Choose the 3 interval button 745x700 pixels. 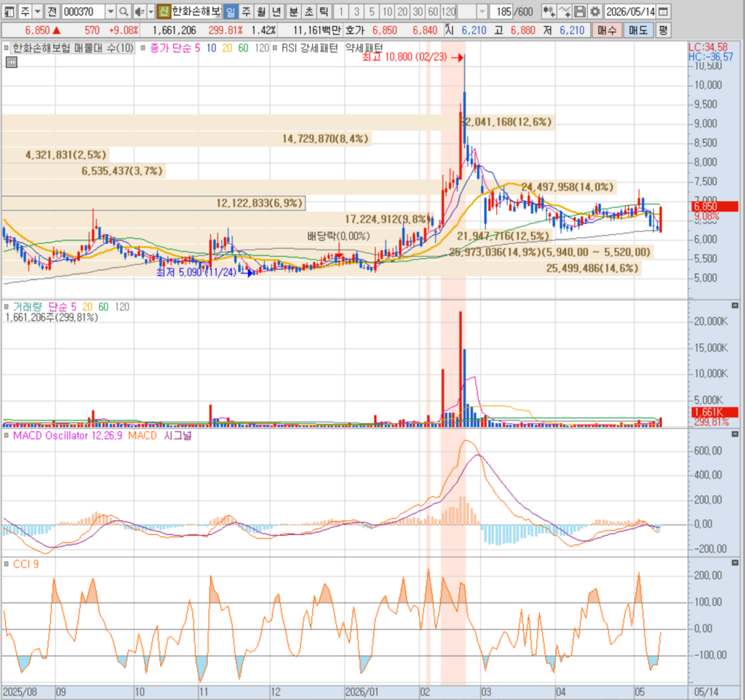tap(356, 12)
